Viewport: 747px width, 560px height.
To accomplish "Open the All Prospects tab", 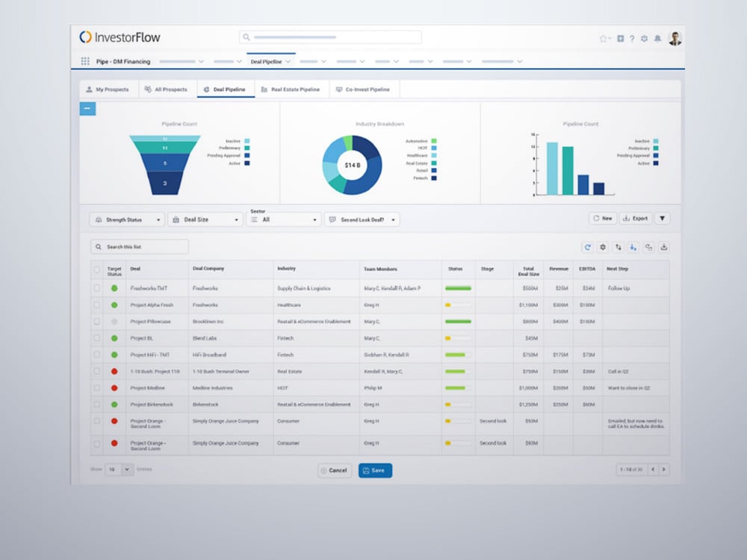I will pos(166,90).
